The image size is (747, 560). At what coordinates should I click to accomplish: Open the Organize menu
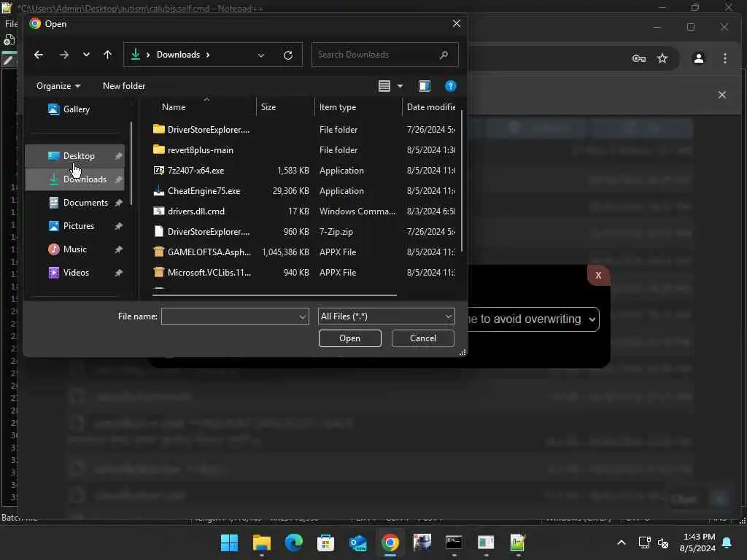[x=58, y=86]
